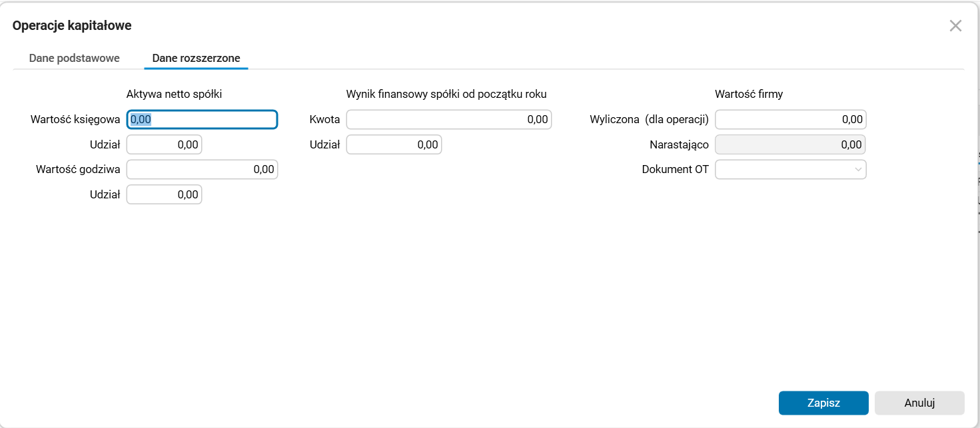This screenshot has width=980, height=428.
Task: Click the Udział field under Aktywa netto spółki
Action: coord(164,144)
